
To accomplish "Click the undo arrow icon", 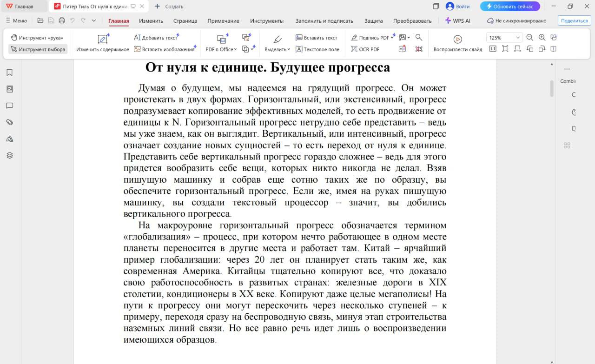I will click(x=73, y=20).
